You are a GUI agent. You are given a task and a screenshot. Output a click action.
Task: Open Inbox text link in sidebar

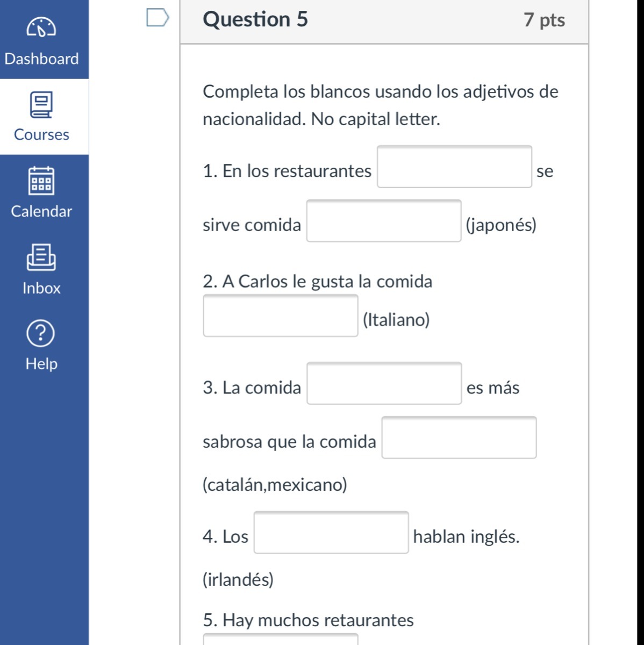click(41, 288)
